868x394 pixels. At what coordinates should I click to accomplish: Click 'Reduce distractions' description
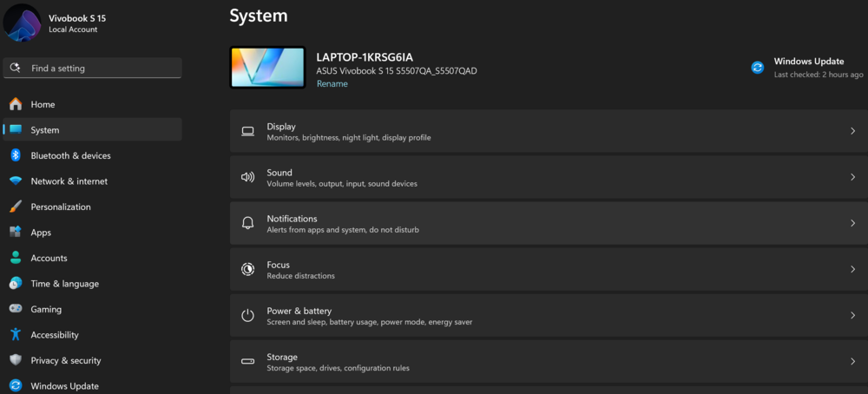(x=300, y=276)
